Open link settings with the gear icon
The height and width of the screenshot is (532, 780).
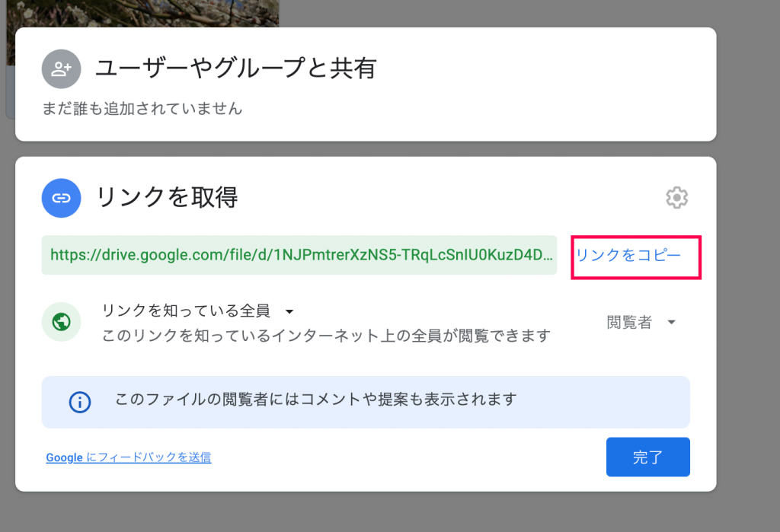point(676,198)
